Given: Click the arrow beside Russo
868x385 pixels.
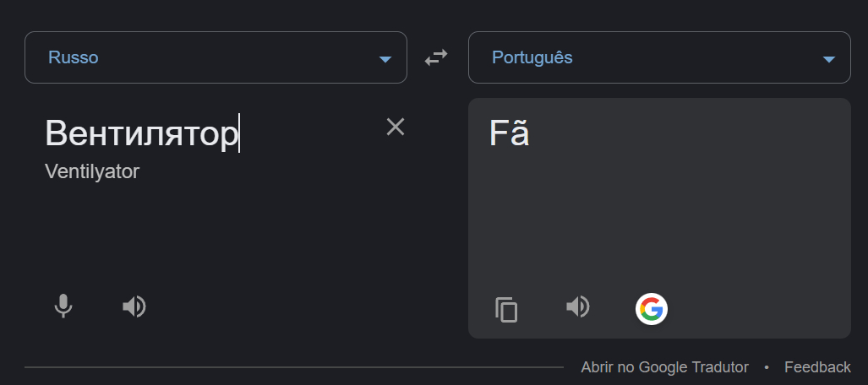Looking at the screenshot, I should coord(385,59).
